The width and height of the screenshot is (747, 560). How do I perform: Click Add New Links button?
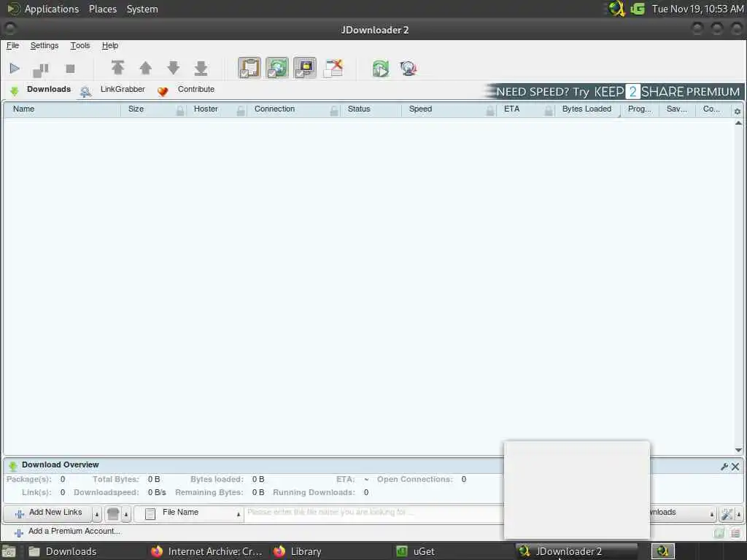coord(49,513)
